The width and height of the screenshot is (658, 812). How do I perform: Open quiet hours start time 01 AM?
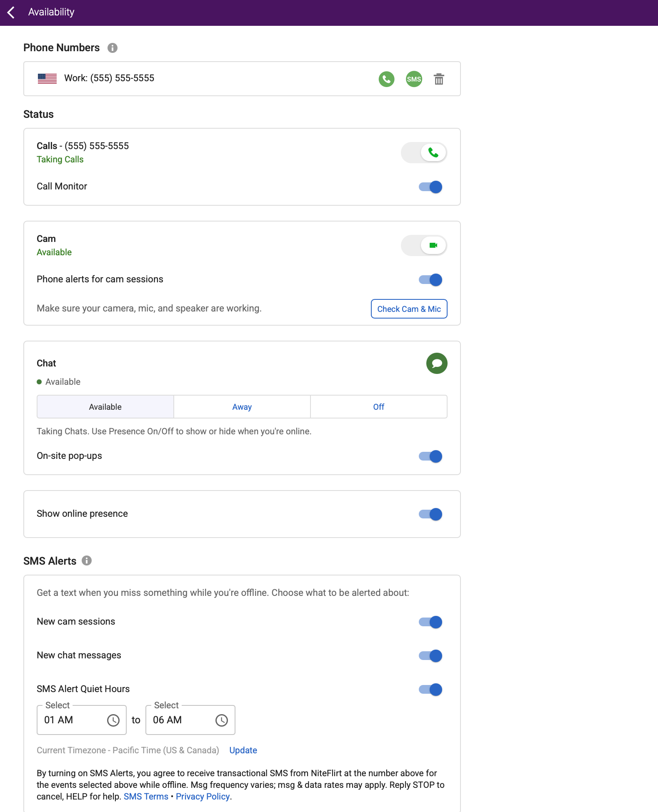pyautogui.click(x=82, y=720)
